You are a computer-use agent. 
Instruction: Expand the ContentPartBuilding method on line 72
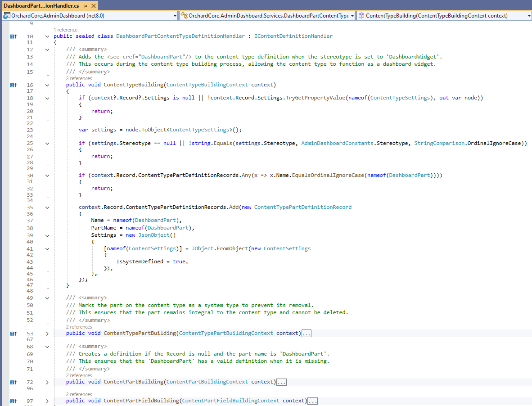47,382
